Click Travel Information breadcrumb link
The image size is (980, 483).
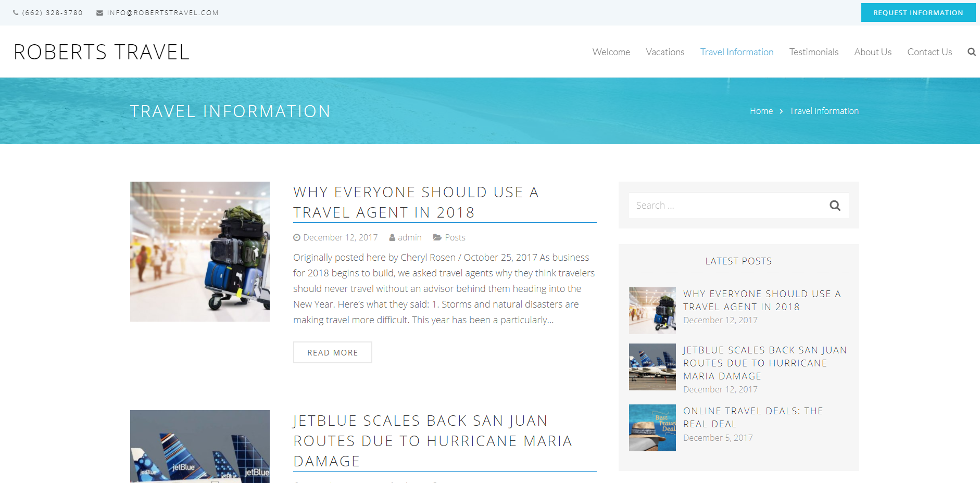824,111
